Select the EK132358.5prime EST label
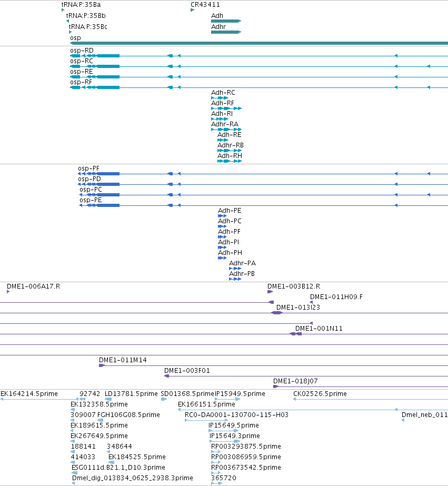Image resolution: width=448 pixels, height=486 pixels. (x=99, y=404)
